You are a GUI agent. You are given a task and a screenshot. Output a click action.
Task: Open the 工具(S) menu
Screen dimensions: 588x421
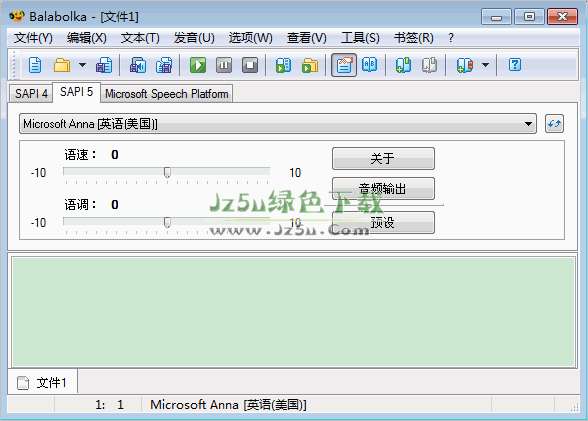click(x=360, y=38)
